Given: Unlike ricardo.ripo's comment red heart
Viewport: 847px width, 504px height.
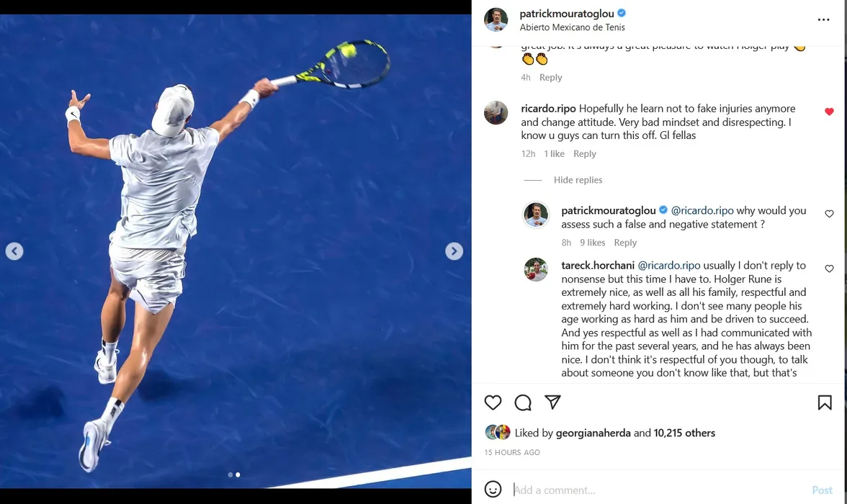Looking at the screenshot, I should pos(829,112).
